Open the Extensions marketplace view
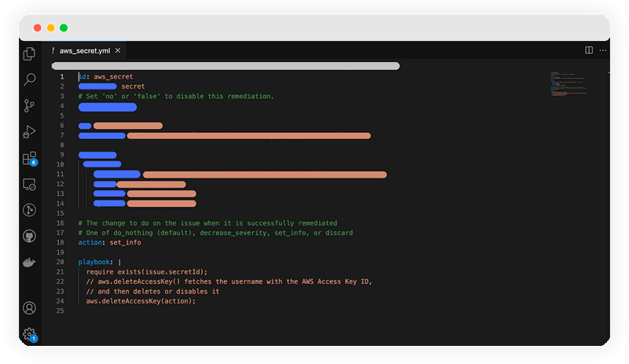Image resolution: width=629 pixels, height=364 pixels. [x=29, y=158]
